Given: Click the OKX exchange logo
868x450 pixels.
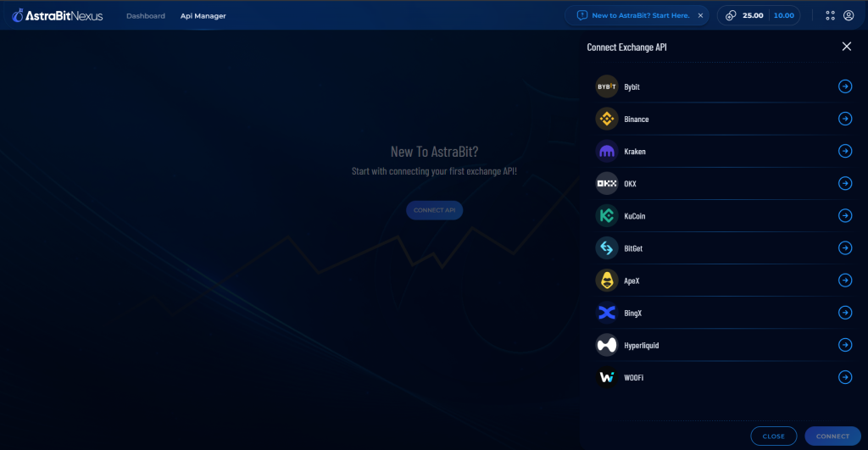Looking at the screenshot, I should pos(607,183).
